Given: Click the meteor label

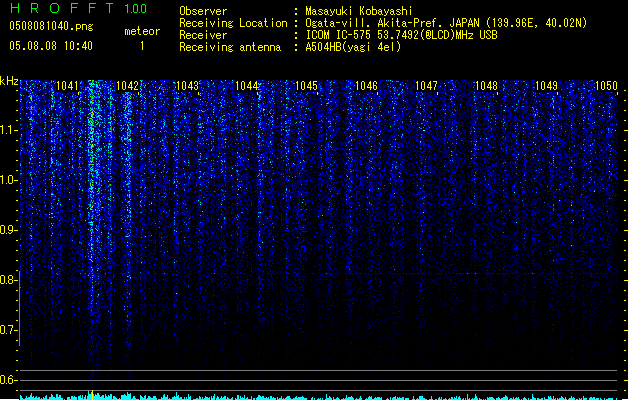Looking at the screenshot, I should (142, 31).
